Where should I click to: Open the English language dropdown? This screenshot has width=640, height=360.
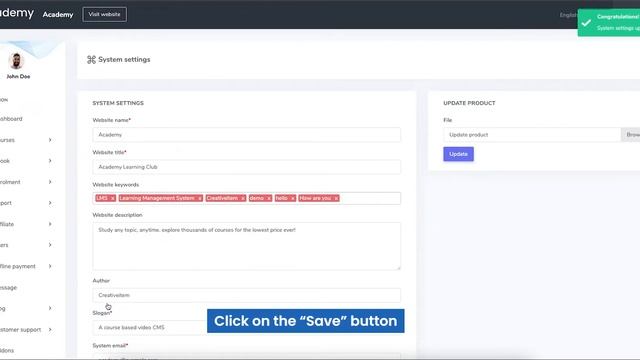tap(568, 15)
